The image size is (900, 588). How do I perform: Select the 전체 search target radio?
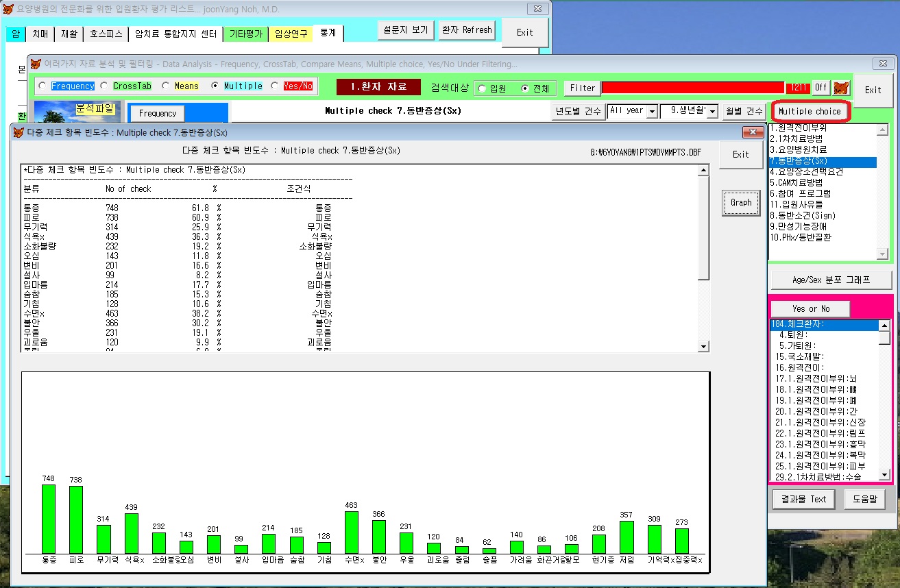525,88
